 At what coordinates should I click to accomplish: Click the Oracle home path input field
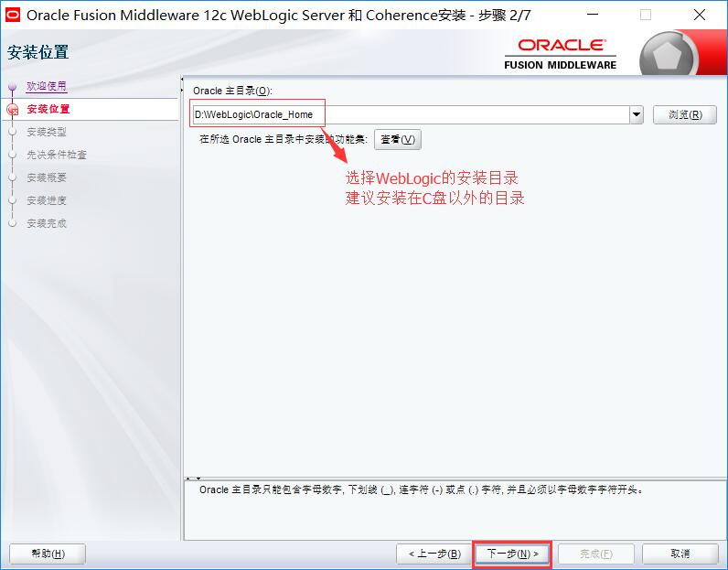(x=411, y=114)
